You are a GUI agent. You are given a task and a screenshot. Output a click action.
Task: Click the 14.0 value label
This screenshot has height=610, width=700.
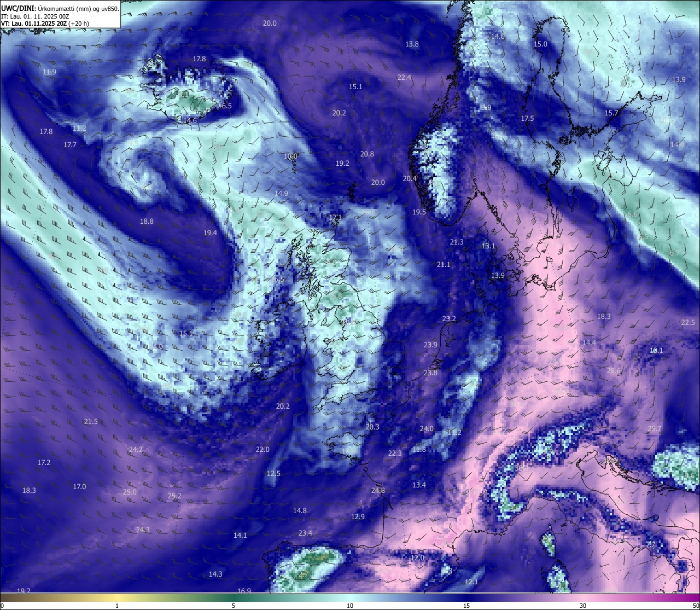pyautogui.click(x=498, y=36)
